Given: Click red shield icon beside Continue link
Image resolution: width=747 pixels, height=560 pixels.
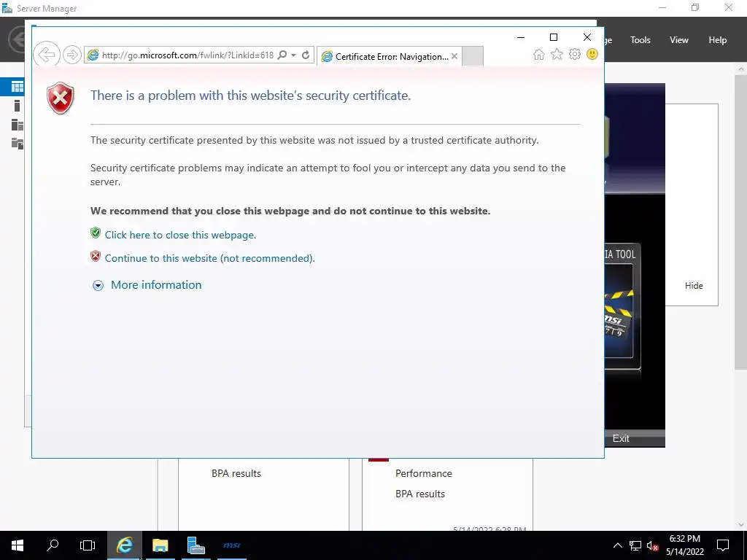Looking at the screenshot, I should pyautogui.click(x=96, y=256).
